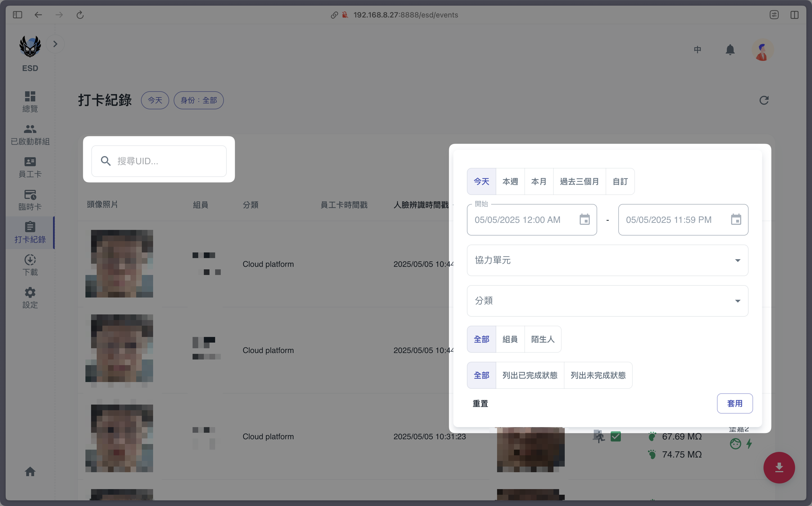Image resolution: width=812 pixels, height=506 pixels.
Task: Open the 下載 downloads section
Action: tap(30, 265)
